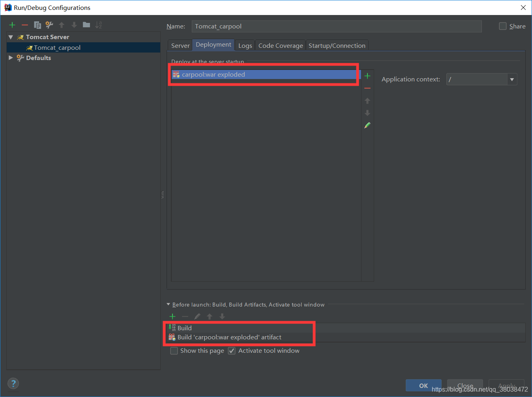
Task: Move deployment artifact up arrow
Action: click(367, 101)
